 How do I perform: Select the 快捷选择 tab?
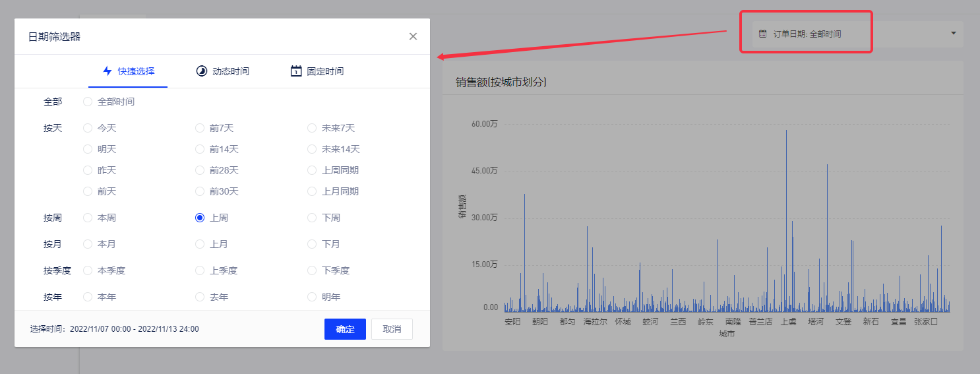tap(136, 71)
